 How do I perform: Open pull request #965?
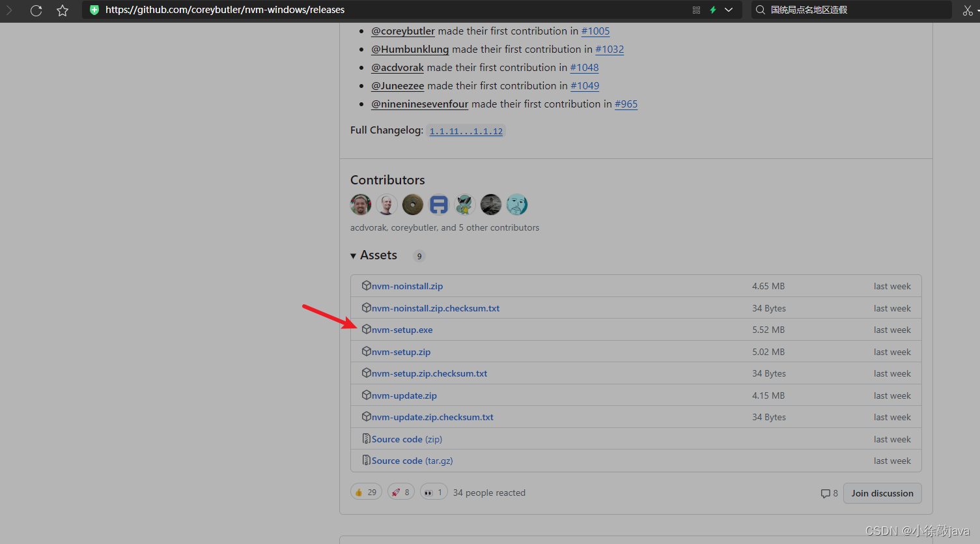coord(626,104)
